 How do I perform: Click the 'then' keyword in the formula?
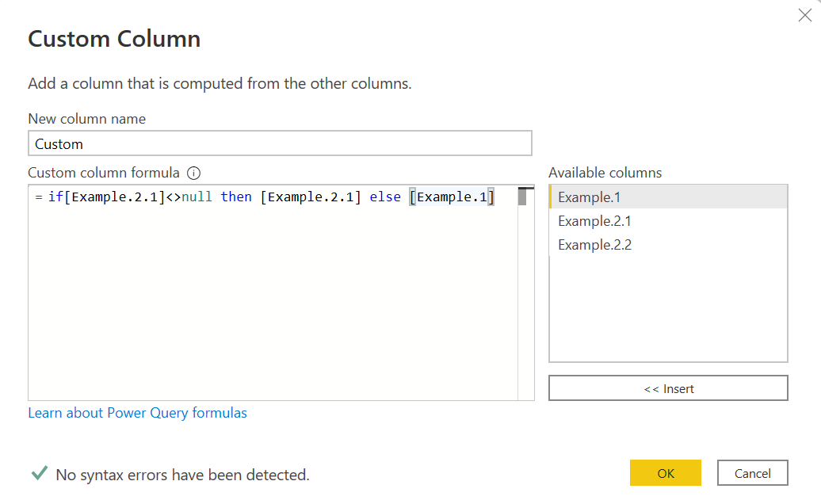[x=236, y=197]
